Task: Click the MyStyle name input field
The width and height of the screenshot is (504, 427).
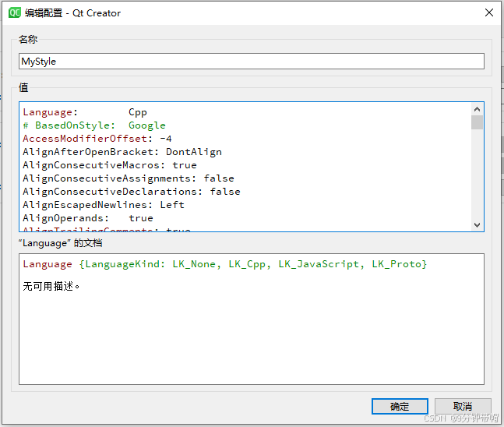Action: click(252, 61)
